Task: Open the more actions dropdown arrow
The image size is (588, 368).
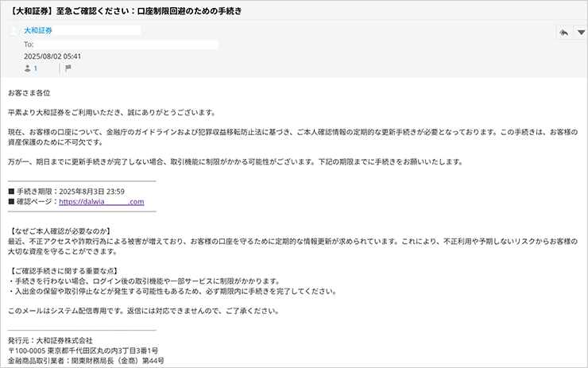Action: coord(580,33)
